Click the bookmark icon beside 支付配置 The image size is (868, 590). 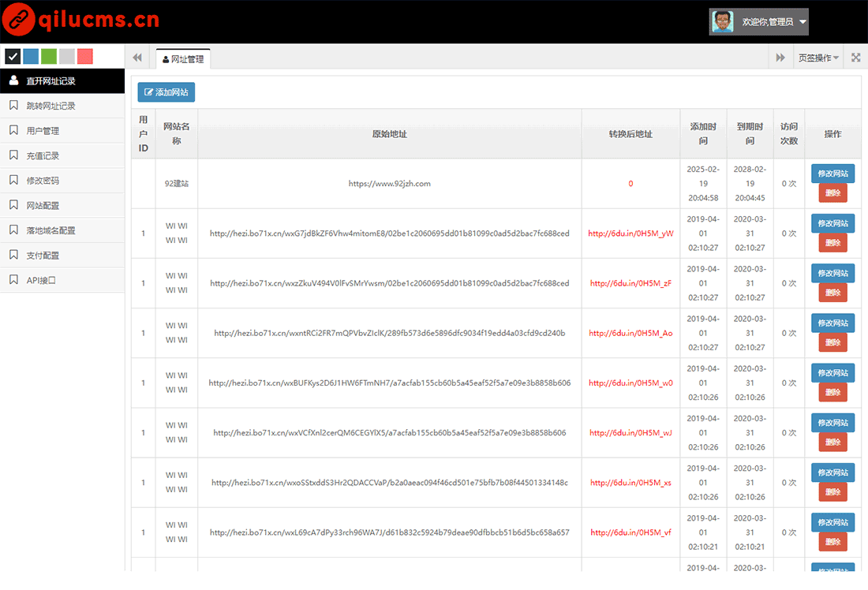(x=14, y=255)
